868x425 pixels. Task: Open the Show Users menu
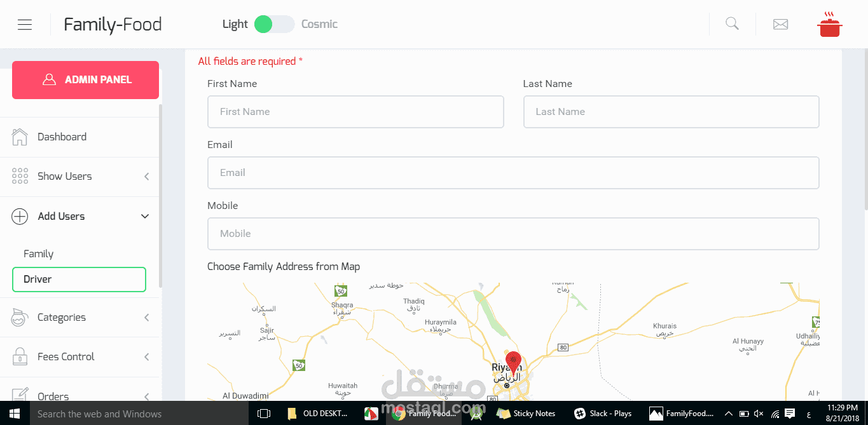click(x=79, y=177)
